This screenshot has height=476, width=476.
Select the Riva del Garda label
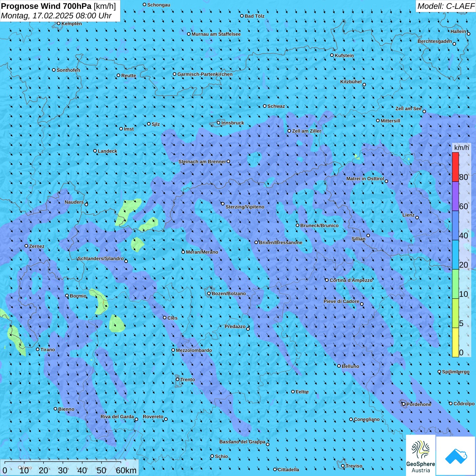pos(117,417)
